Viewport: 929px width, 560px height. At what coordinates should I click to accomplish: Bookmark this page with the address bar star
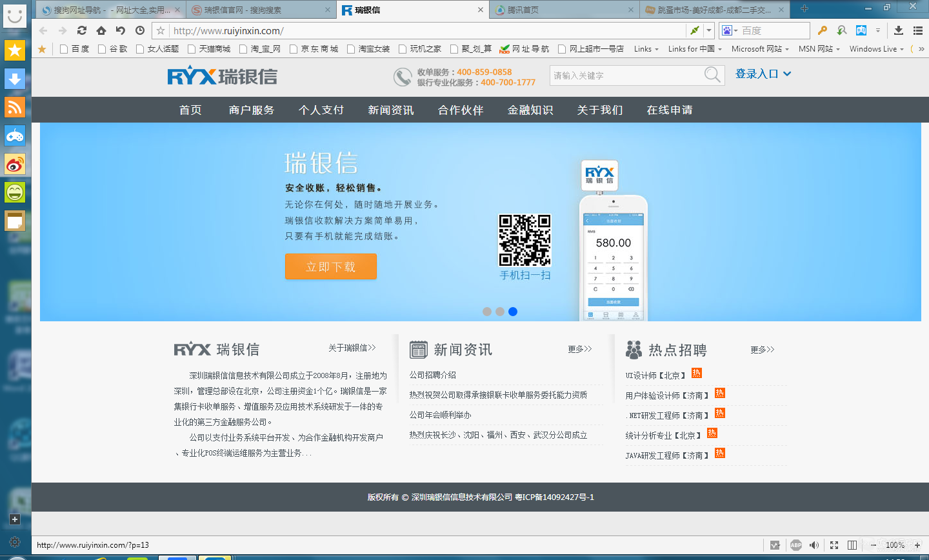click(x=161, y=30)
